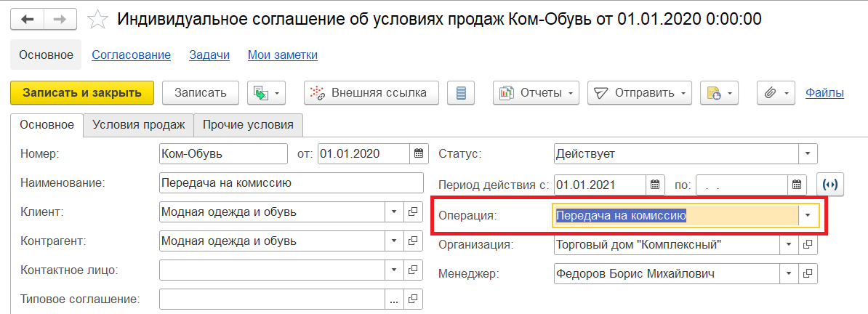Select the top Основное navigation item

(x=47, y=55)
